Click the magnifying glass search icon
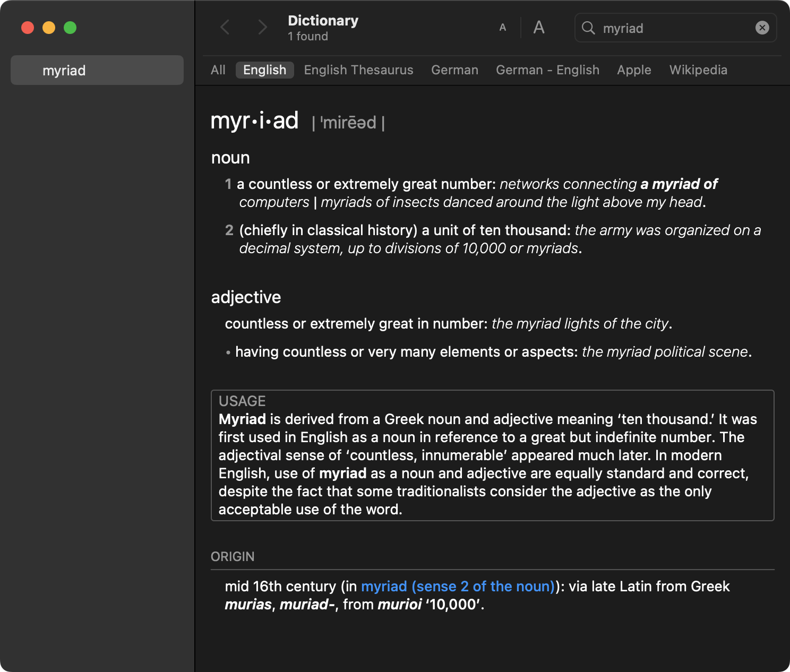 [x=588, y=28]
